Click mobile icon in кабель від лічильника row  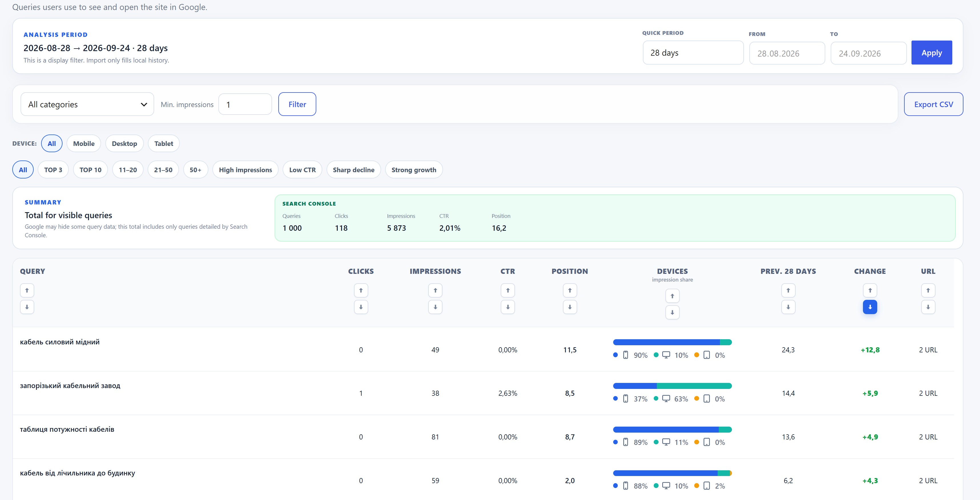pyautogui.click(x=625, y=485)
